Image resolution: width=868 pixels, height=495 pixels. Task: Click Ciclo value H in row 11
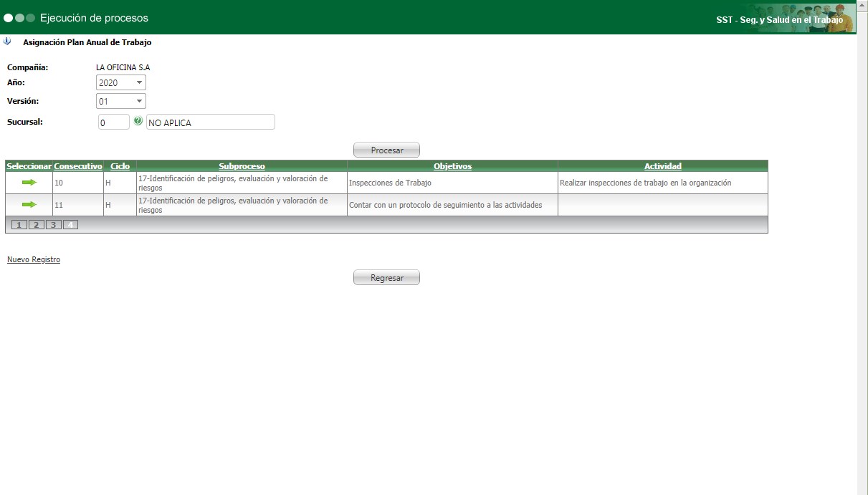point(120,205)
